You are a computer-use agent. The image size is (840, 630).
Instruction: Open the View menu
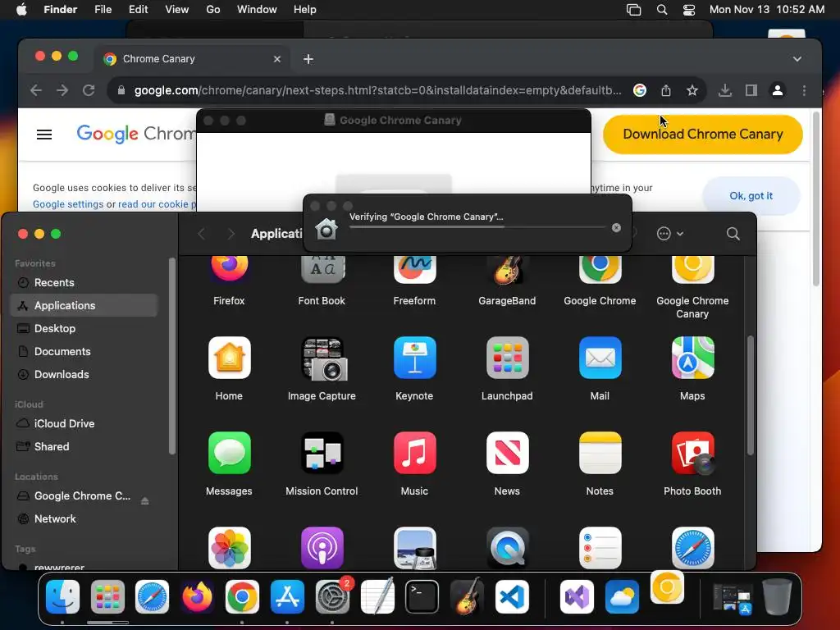(177, 10)
